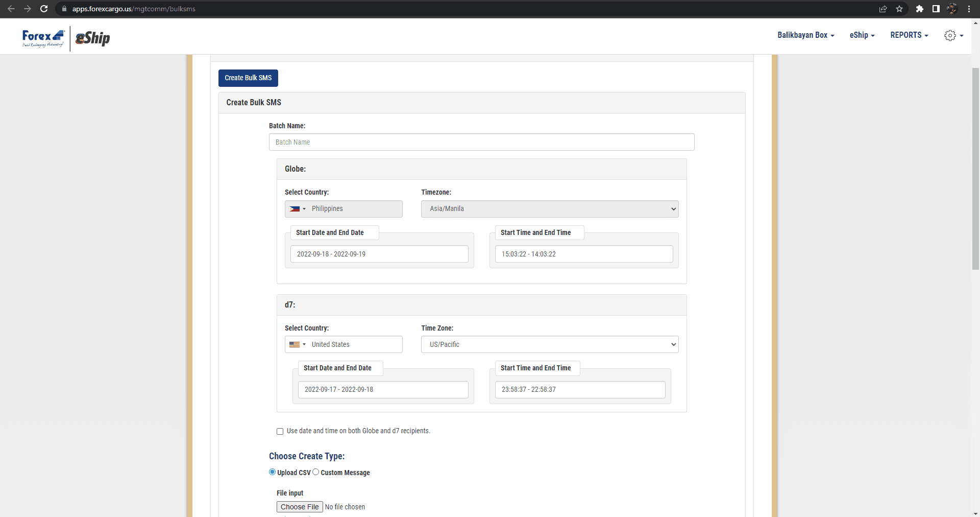Edit Globe date range 2022-09-18 - 2022-09-19
The image size is (980, 517).
click(379, 254)
